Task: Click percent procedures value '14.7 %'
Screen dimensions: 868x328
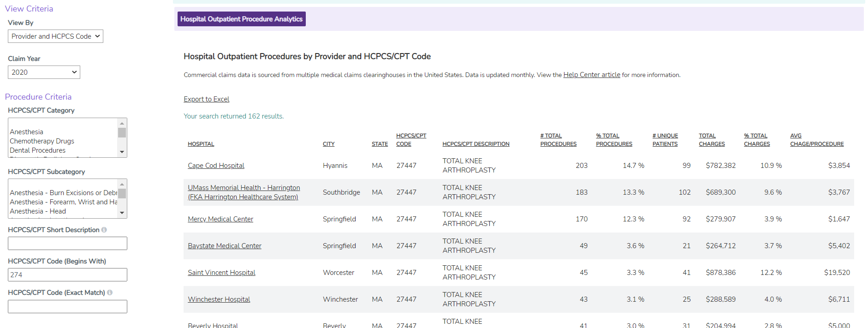Action: [634, 166]
